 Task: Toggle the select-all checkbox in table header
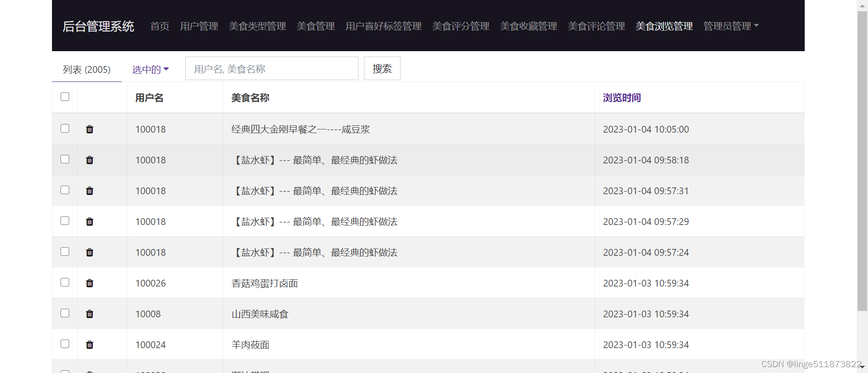[65, 97]
